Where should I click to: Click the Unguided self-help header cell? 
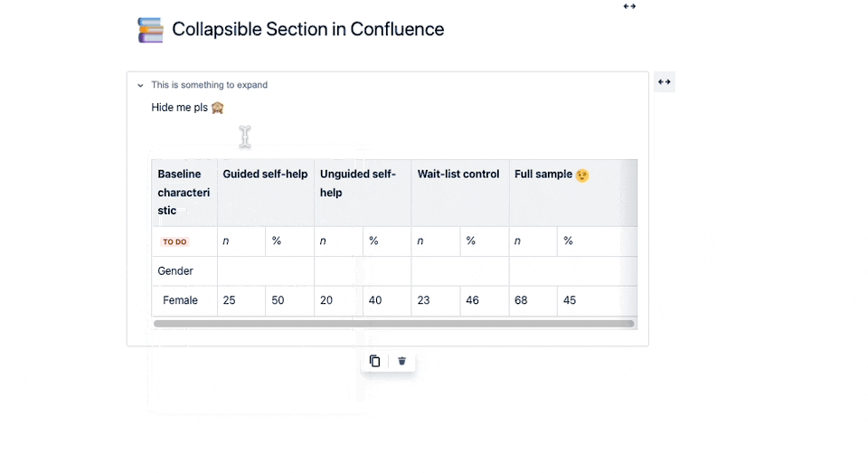362,184
